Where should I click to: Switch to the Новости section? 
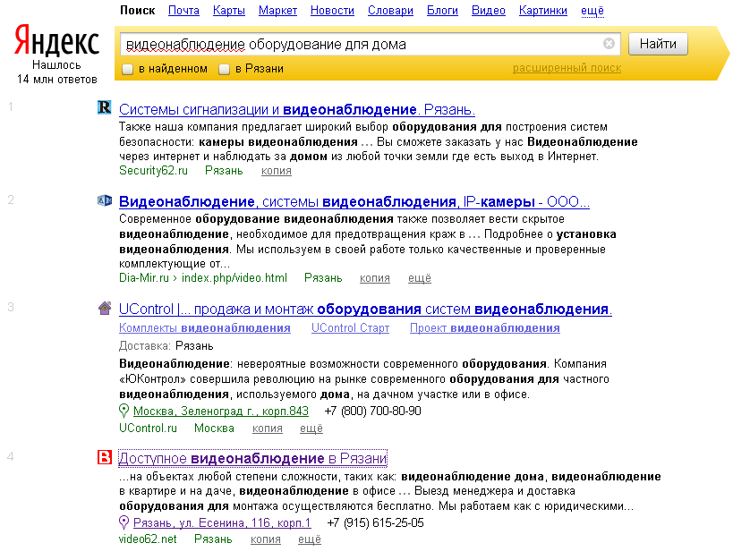click(x=331, y=10)
